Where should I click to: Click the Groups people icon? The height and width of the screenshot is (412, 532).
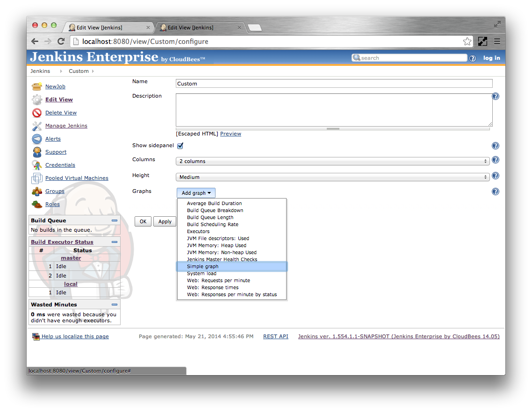[36, 191]
